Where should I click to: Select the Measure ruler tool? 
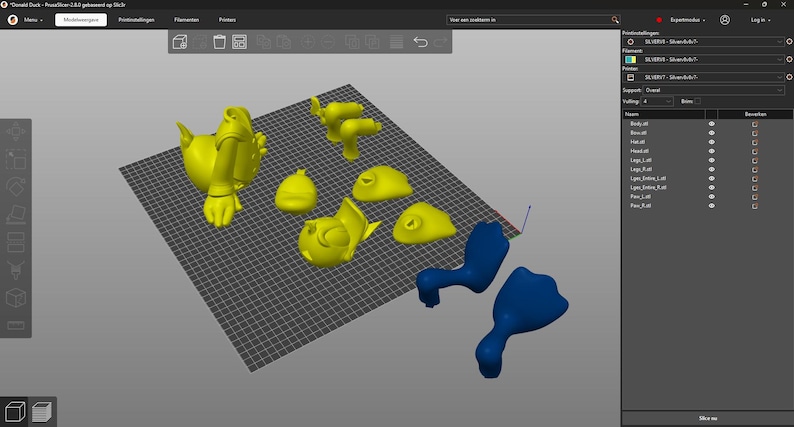16,325
